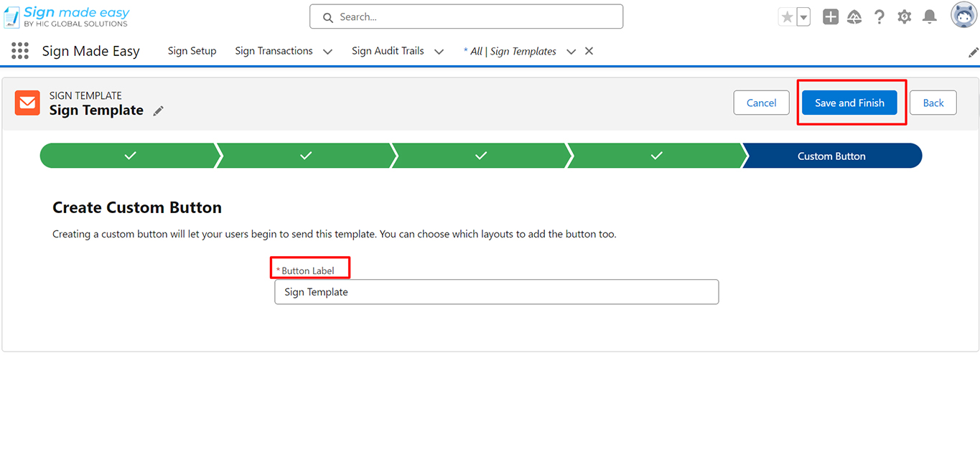The image size is (980, 457).
Task: Open the Salesforce Help question mark
Action: [x=879, y=17]
